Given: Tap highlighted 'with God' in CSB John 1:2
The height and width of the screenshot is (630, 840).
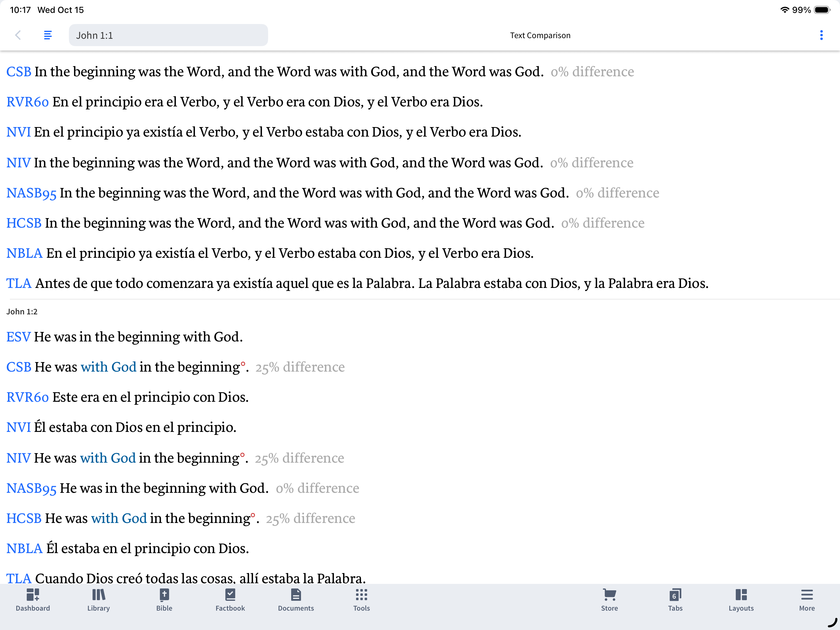Looking at the screenshot, I should pos(108,367).
